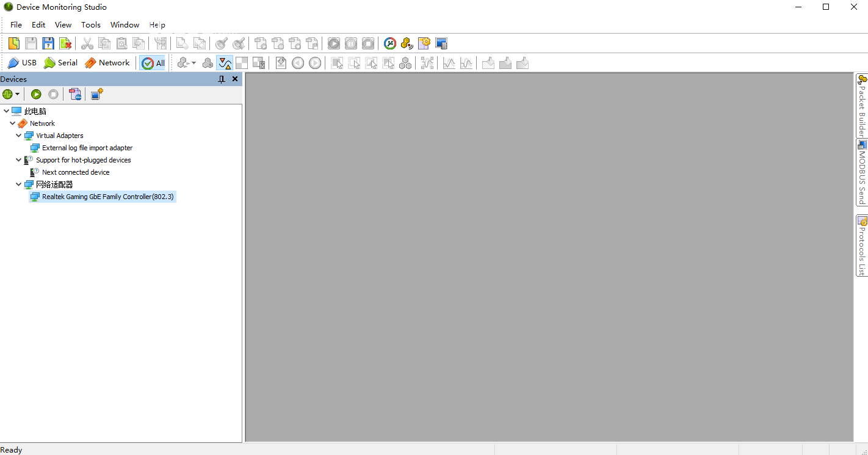The width and height of the screenshot is (868, 455).
Task: Select the Virtual Adapters tree label
Action: click(x=60, y=136)
